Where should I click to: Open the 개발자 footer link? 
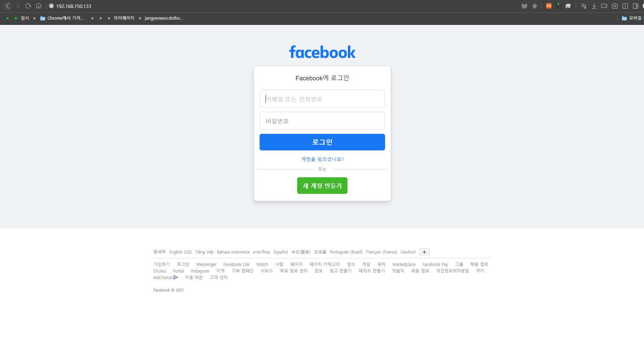398,271
